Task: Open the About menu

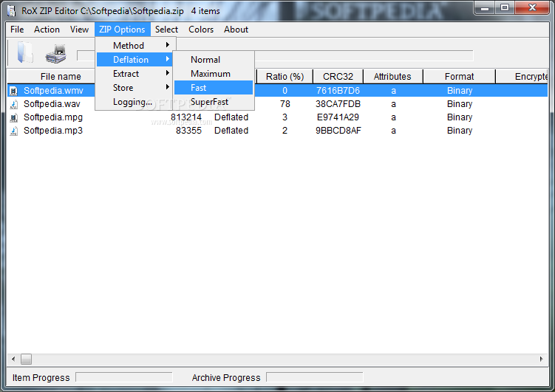Action: click(236, 30)
